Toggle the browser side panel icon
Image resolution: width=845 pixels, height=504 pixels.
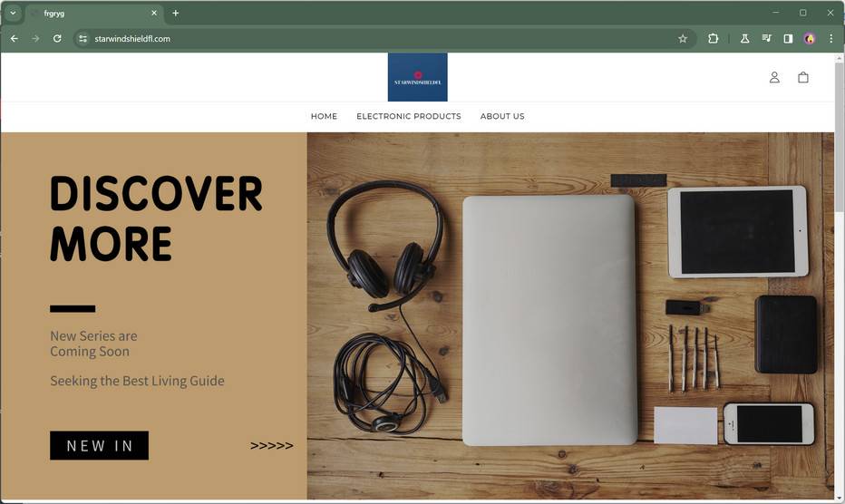788,39
